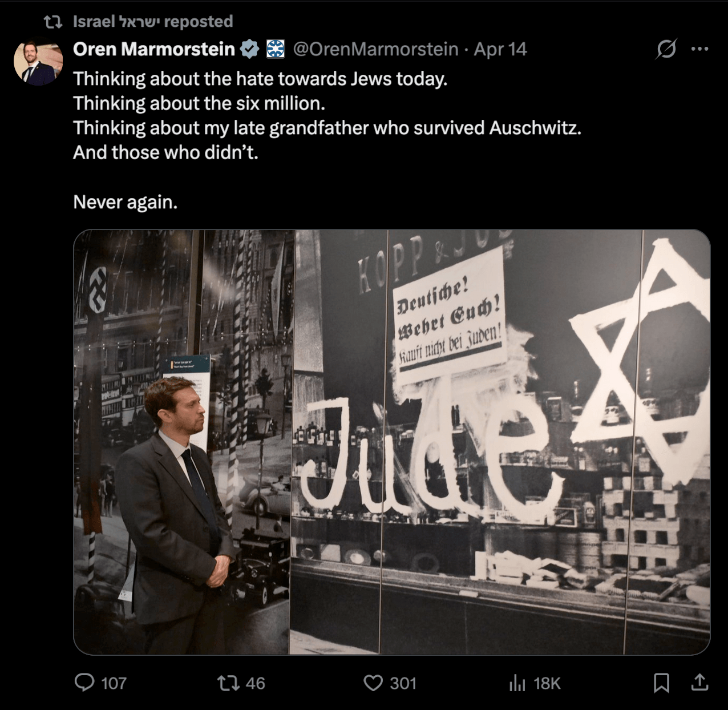Click the 'Never again.' line of the post
This screenshot has width=728, height=710.
click(x=125, y=202)
